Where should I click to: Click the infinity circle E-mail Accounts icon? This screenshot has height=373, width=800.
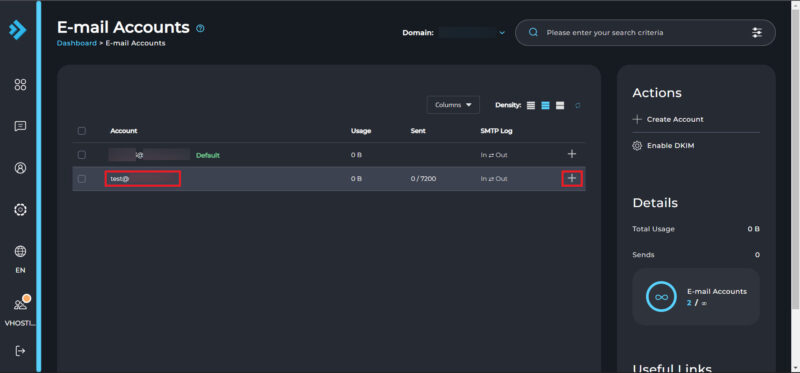661,297
